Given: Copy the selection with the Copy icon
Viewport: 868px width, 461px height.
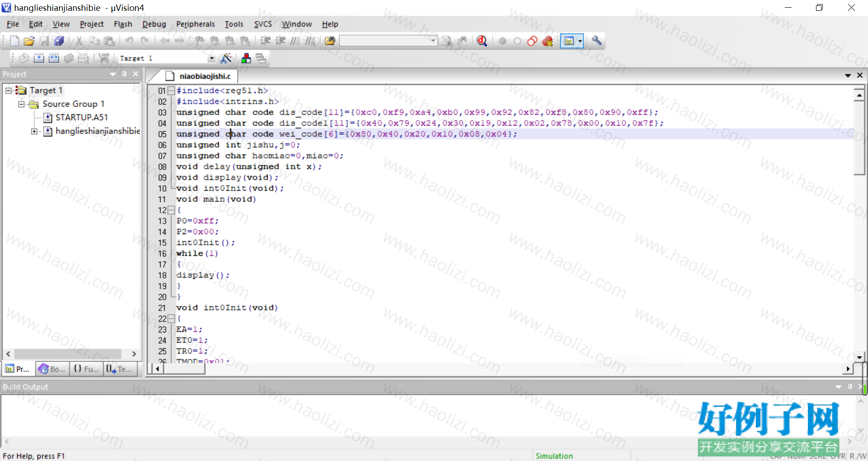Looking at the screenshot, I should tap(94, 41).
